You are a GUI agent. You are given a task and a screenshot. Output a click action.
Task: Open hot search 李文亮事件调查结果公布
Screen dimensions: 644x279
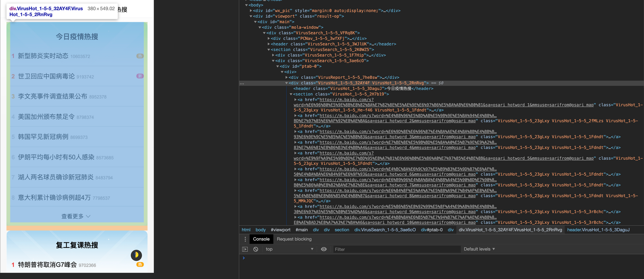(x=52, y=96)
